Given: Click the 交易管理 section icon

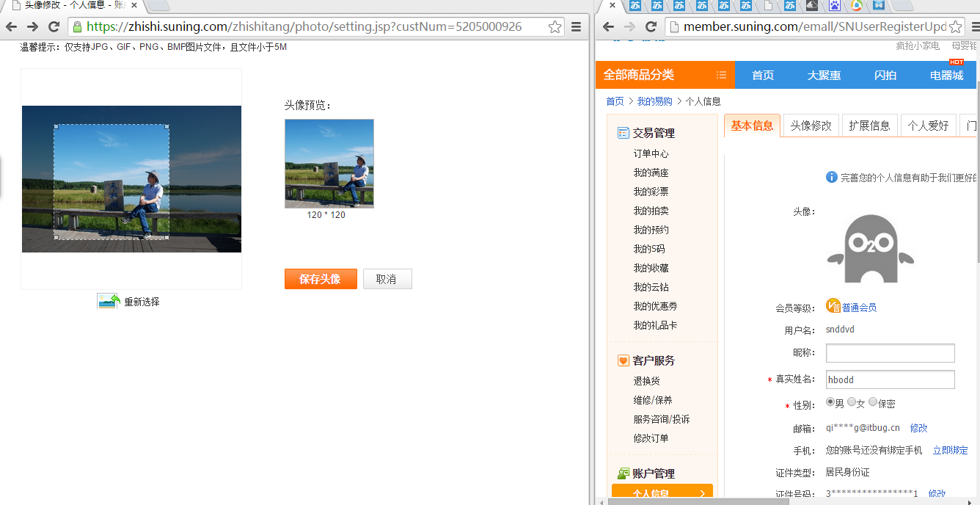Looking at the screenshot, I should (624, 133).
